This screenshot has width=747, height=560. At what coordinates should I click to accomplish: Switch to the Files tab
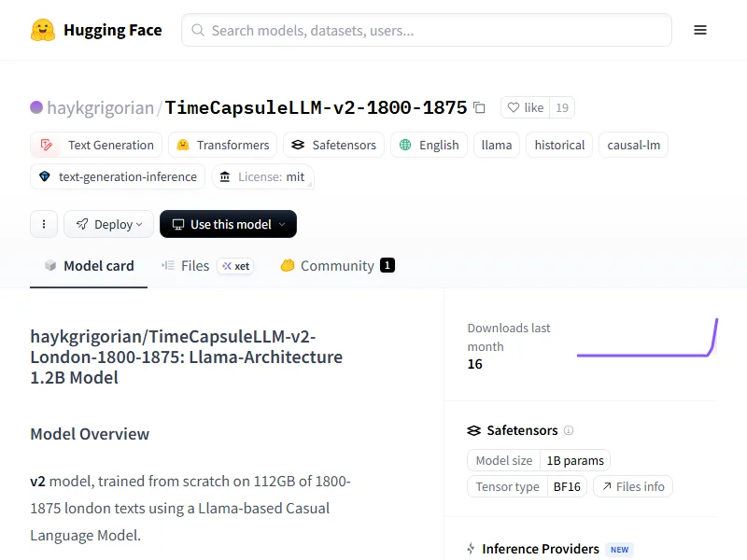pyautogui.click(x=194, y=266)
